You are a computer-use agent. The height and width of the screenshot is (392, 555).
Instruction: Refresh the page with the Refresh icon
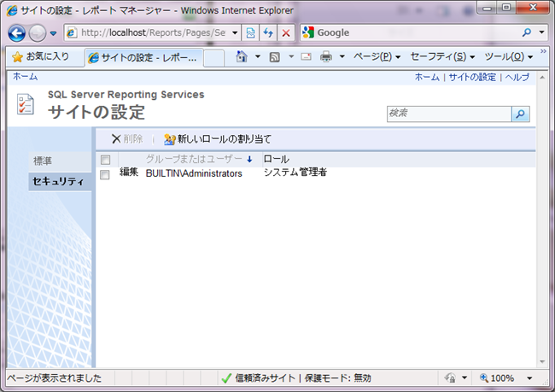[268, 33]
